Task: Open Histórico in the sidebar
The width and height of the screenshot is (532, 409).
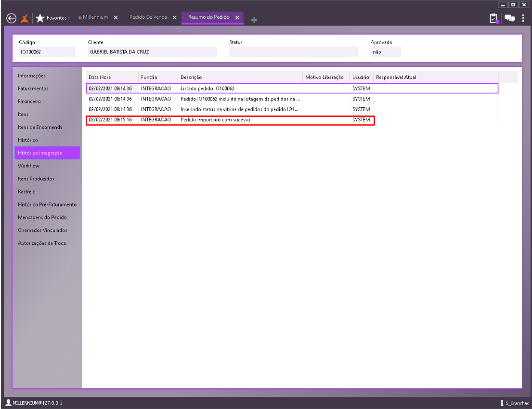Action: (28, 140)
